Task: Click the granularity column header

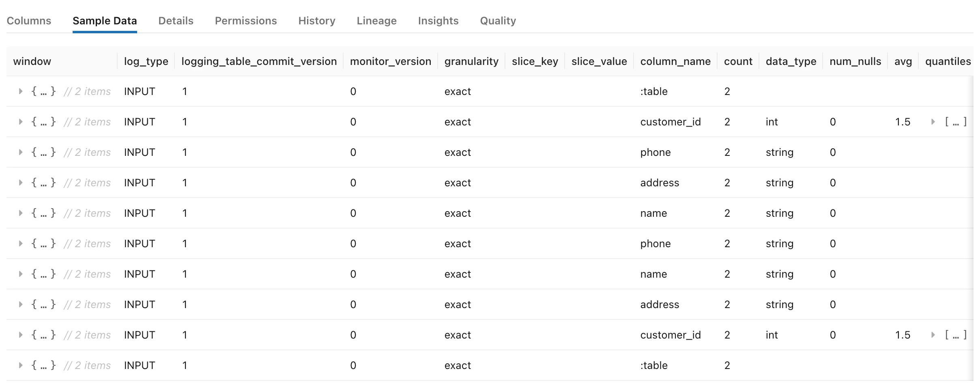Action: click(x=471, y=61)
